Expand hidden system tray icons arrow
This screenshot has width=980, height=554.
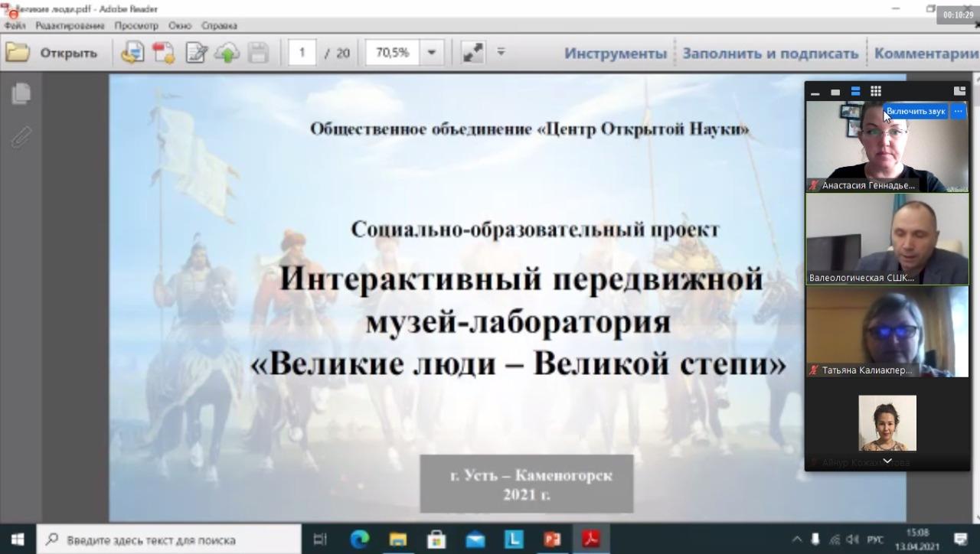coord(796,539)
